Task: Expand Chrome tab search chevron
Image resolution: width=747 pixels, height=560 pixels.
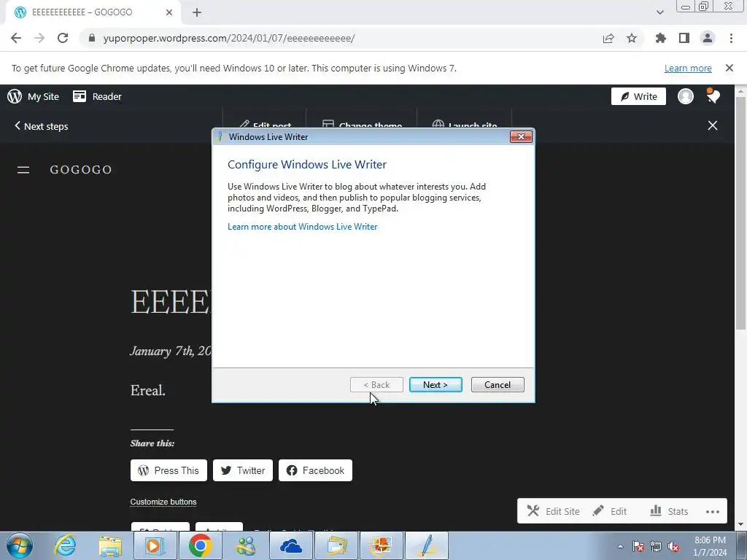Action: (659, 12)
